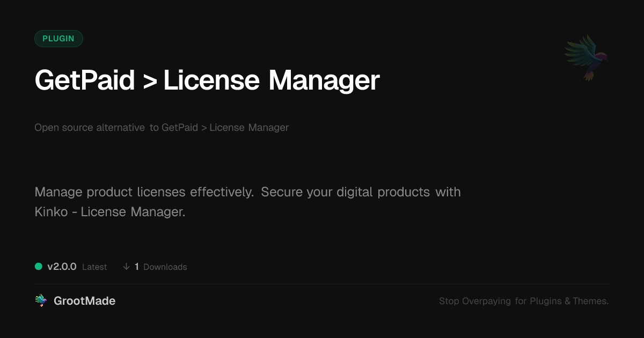644x338 pixels.
Task: Click the down-arrow downloads icon
Action: (126, 266)
